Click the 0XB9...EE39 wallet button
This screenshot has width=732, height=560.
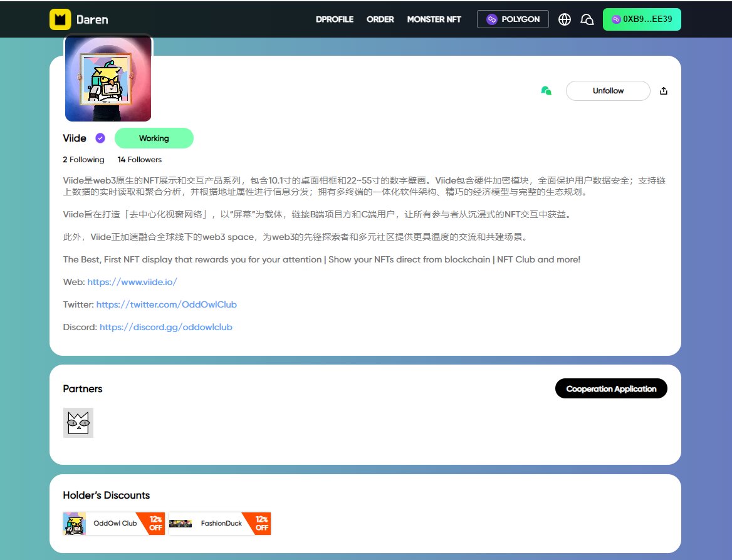point(642,19)
